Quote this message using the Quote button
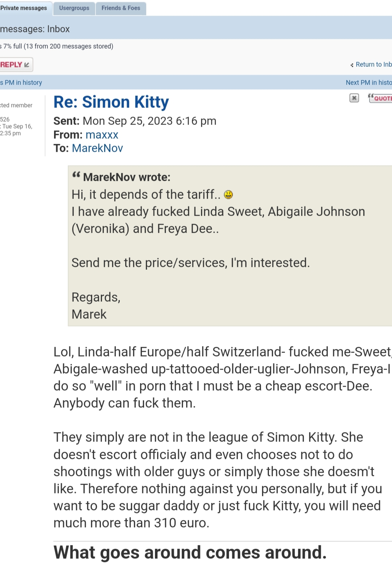 tap(380, 98)
